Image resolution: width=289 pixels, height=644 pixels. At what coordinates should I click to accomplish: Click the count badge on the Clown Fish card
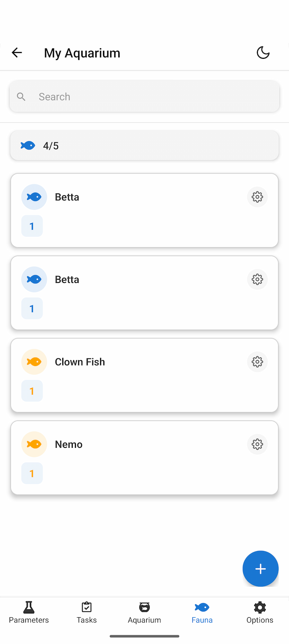coord(32,390)
